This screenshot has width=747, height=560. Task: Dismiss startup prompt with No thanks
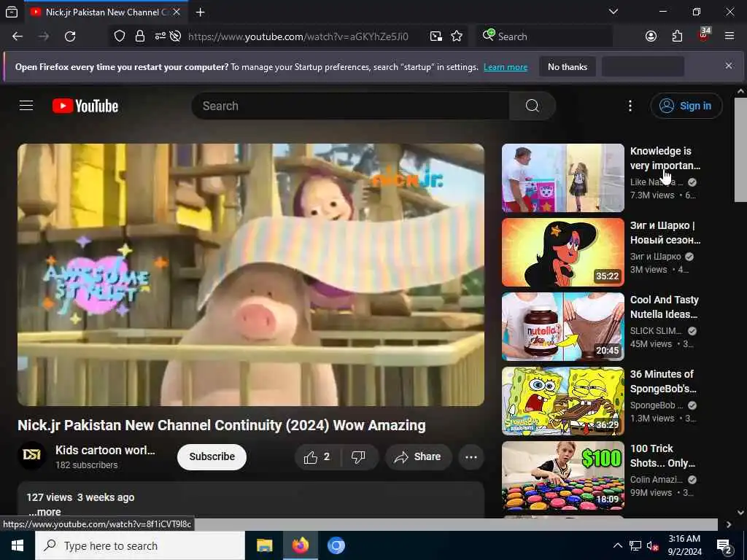(x=568, y=66)
